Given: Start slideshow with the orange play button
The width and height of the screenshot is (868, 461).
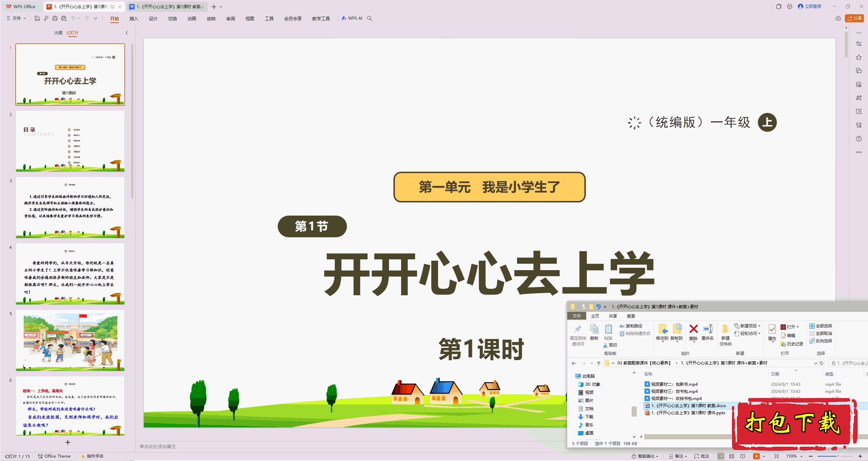Looking at the screenshot, I should (x=756, y=456).
